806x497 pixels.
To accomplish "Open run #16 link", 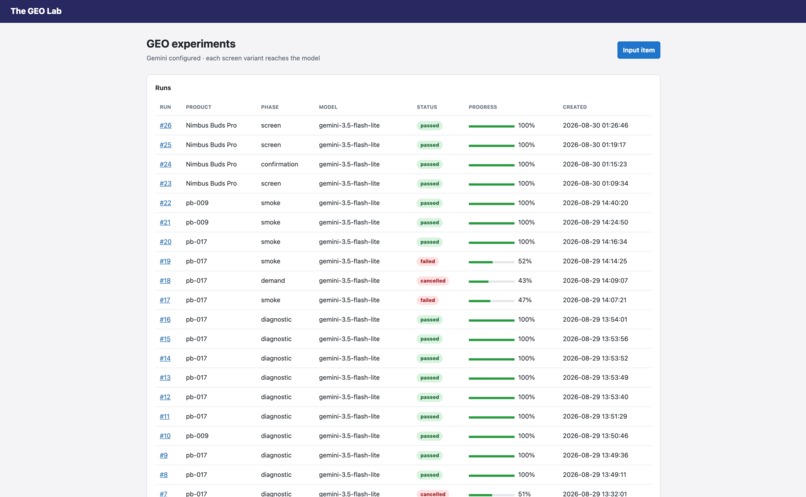I will tap(164, 320).
